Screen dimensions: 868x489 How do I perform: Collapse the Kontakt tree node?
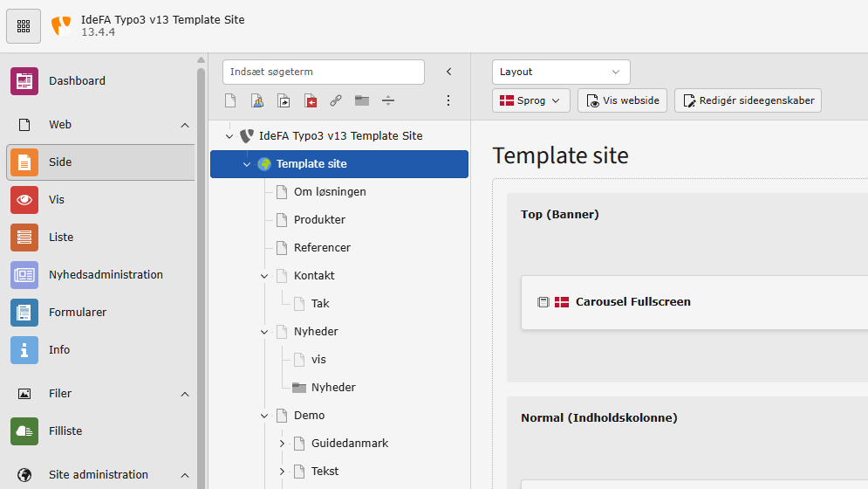coord(264,276)
